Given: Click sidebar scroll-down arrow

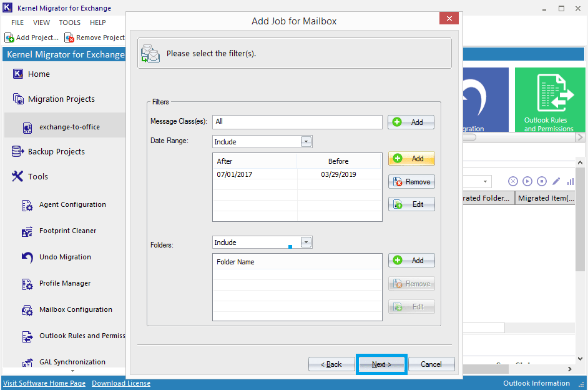Looking at the screenshot, I should 73,371.
